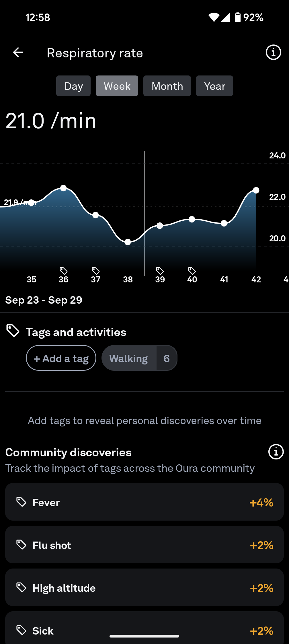289x644 pixels.
Task: Select the week 38 data point
Action: [128, 242]
